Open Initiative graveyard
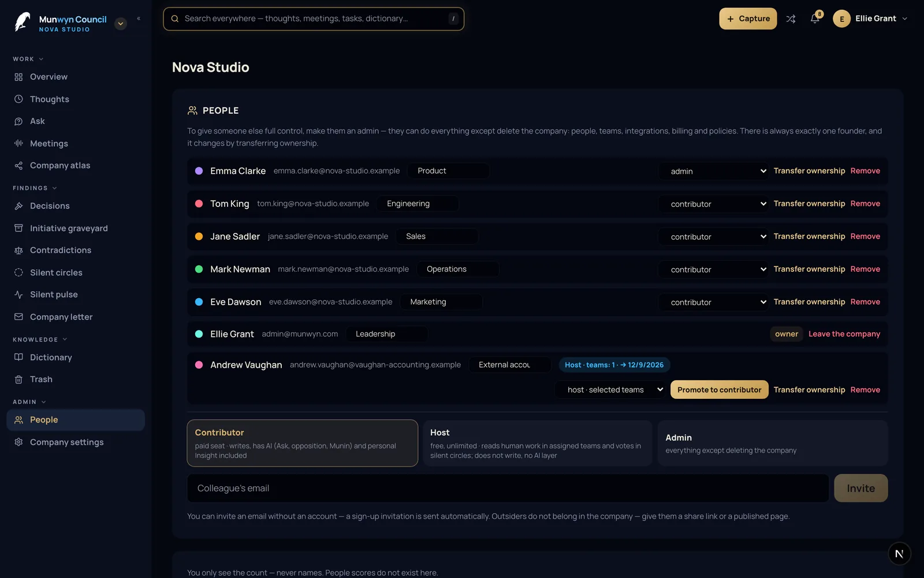This screenshot has width=924, height=578. tap(76, 228)
